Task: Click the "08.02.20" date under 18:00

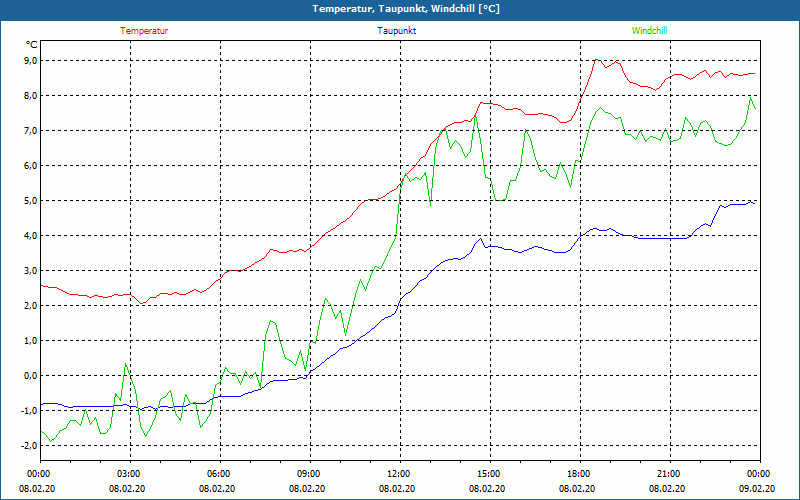Action: coord(577,489)
